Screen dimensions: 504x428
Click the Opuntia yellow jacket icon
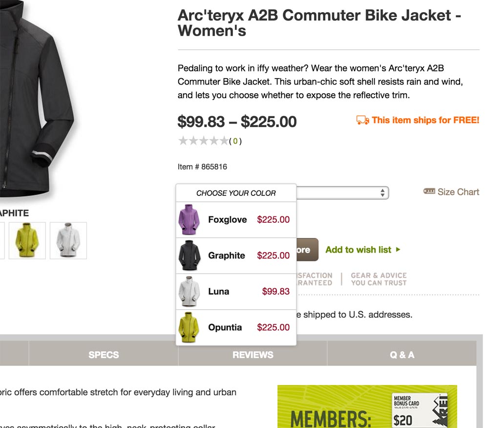189,327
